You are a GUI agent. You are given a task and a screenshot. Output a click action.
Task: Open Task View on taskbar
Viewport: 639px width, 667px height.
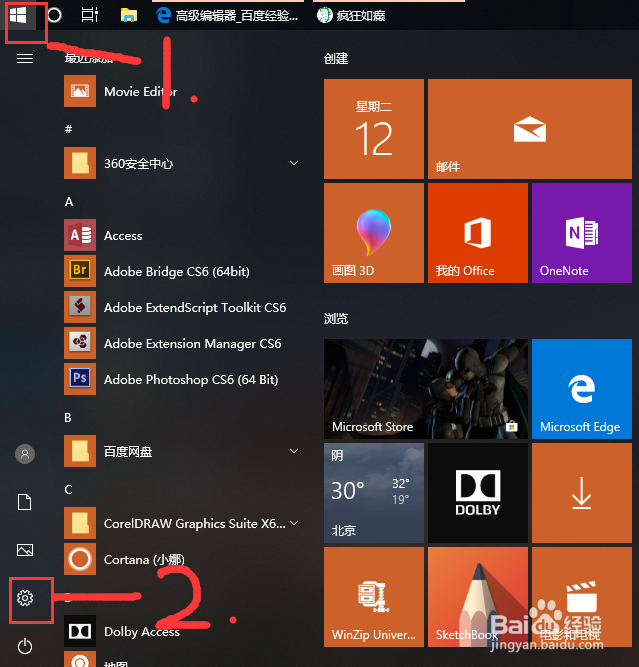90,15
